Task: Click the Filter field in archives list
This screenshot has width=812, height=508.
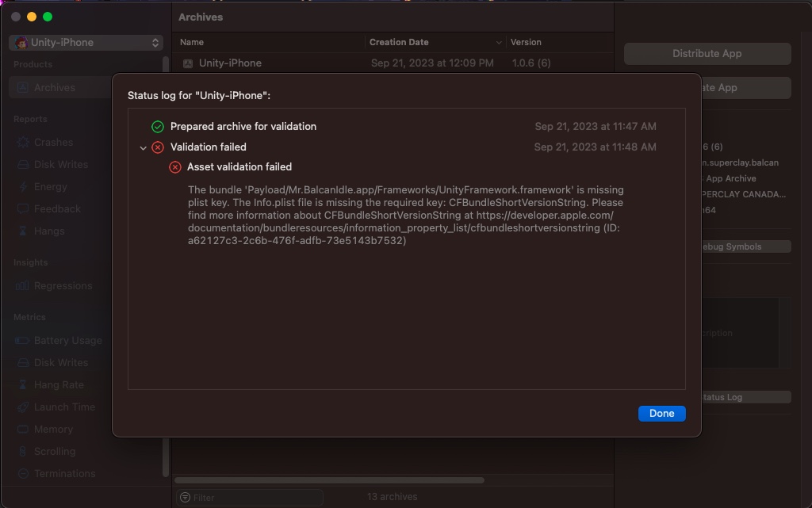Action: tap(250, 498)
